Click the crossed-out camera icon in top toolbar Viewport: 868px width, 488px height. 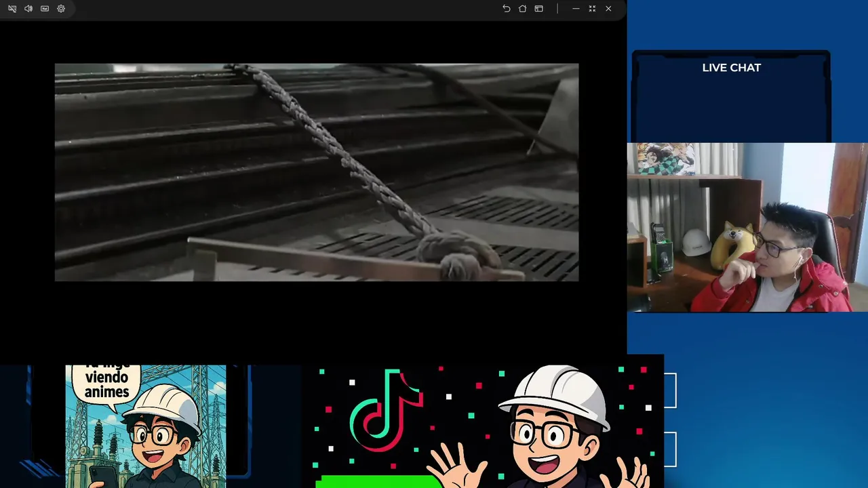point(12,9)
